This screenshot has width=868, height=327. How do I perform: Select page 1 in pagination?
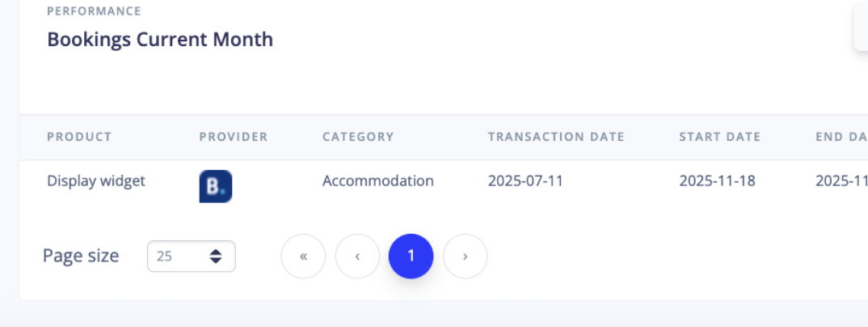[x=411, y=257]
